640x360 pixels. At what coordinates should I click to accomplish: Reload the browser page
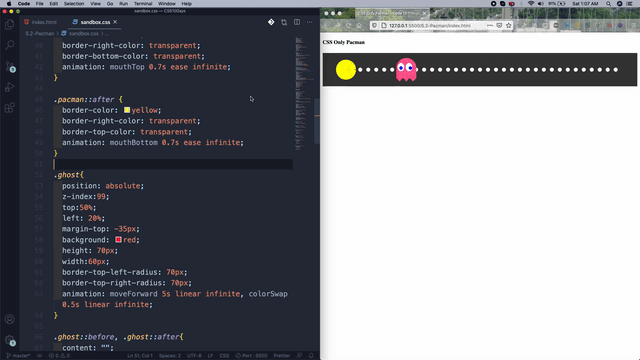348,25
